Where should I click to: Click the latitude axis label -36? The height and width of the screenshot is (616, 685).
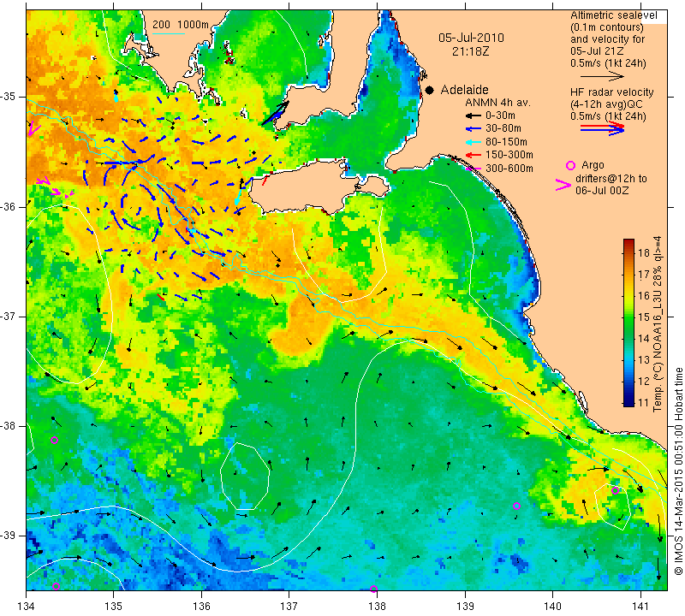9,206
